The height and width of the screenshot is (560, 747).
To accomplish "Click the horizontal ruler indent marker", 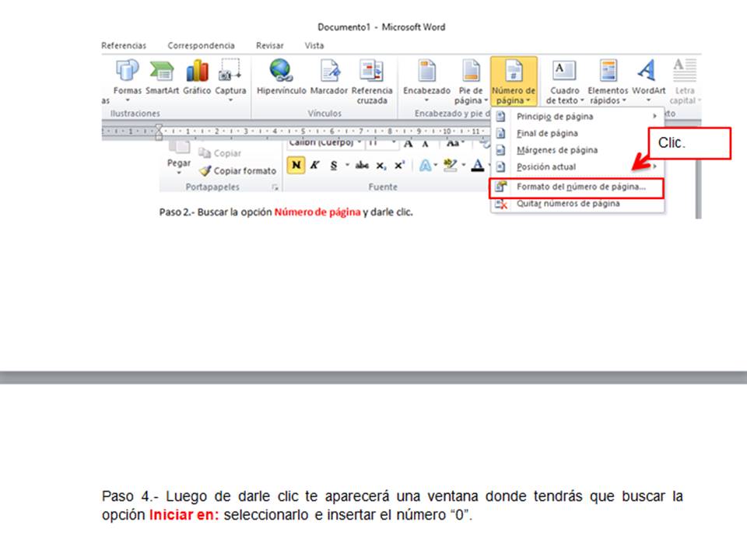I will coord(159,132).
